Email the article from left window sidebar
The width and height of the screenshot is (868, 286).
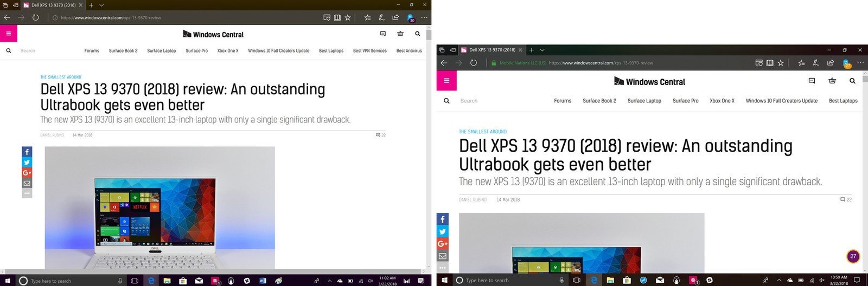click(x=27, y=183)
